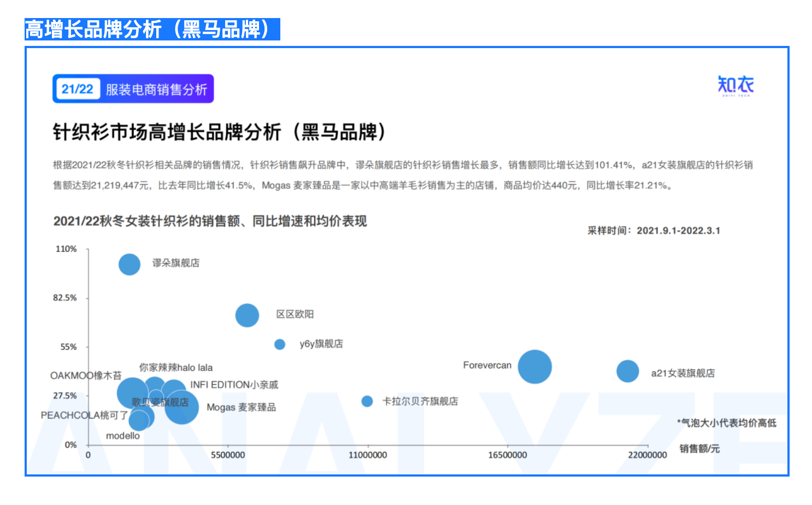
Task: Click the 5500000 x-axis tick
Action: click(228, 455)
